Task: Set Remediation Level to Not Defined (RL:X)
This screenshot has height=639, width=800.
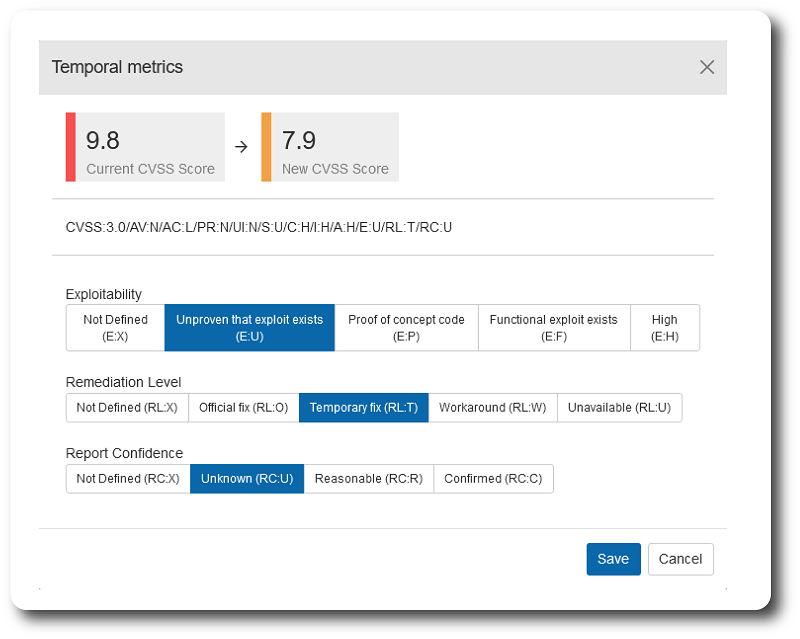Action: coord(127,408)
